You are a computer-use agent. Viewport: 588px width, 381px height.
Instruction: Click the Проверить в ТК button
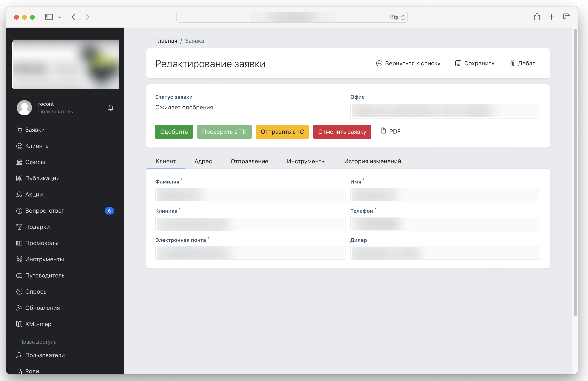[x=224, y=132]
